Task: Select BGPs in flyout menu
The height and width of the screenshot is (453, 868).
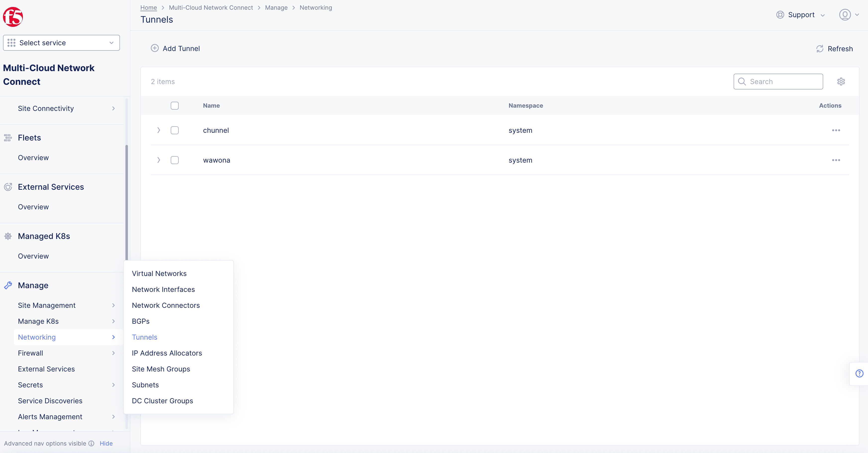Action: tap(141, 321)
